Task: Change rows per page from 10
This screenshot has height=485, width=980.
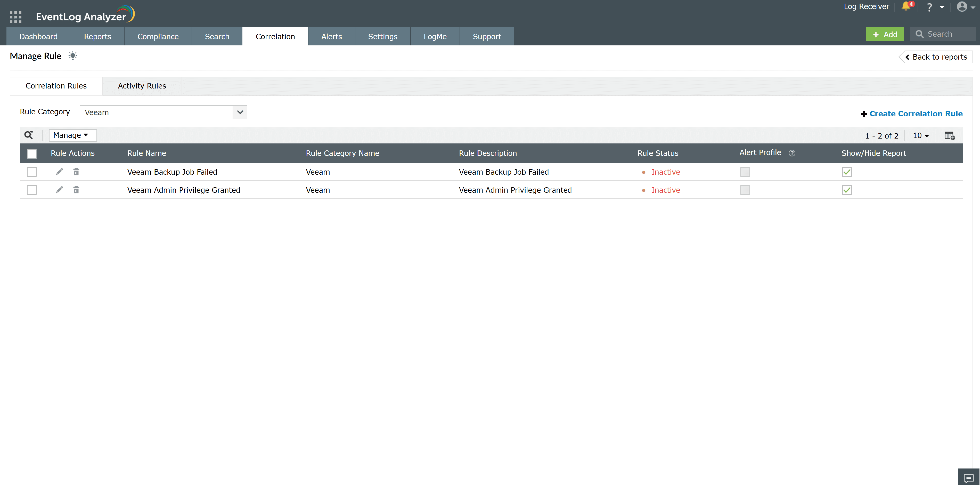Action: (921, 135)
